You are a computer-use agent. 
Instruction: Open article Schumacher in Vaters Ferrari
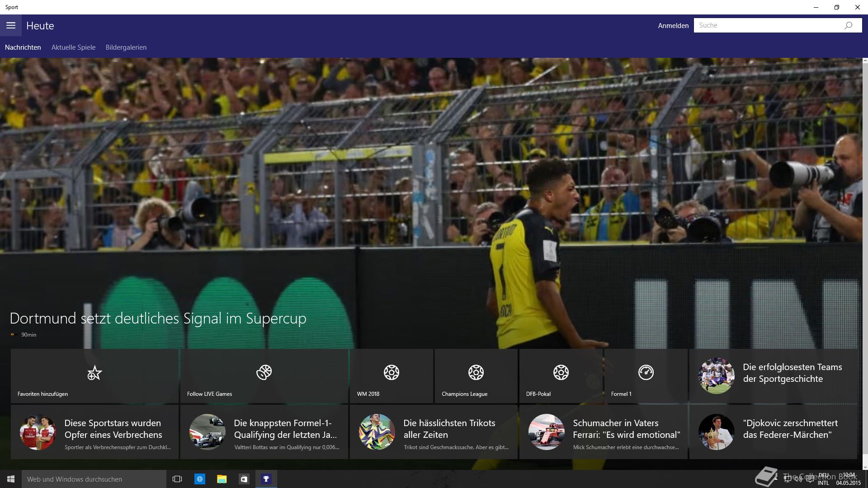604,432
